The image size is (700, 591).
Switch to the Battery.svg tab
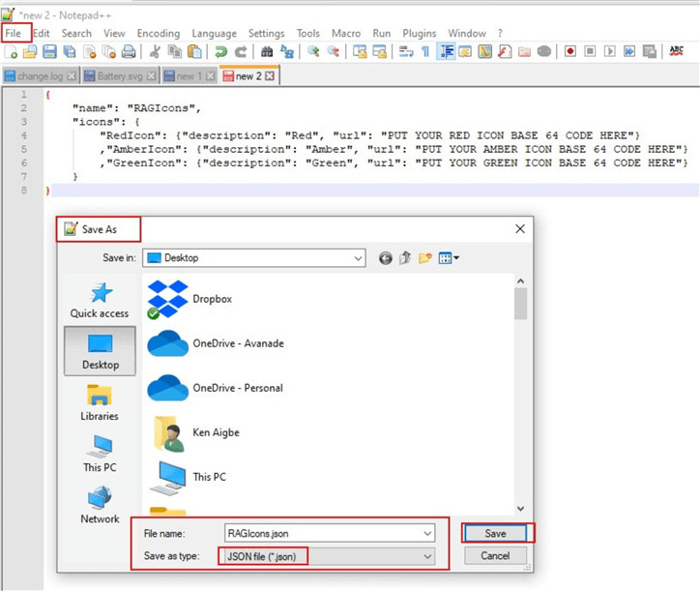point(120,75)
